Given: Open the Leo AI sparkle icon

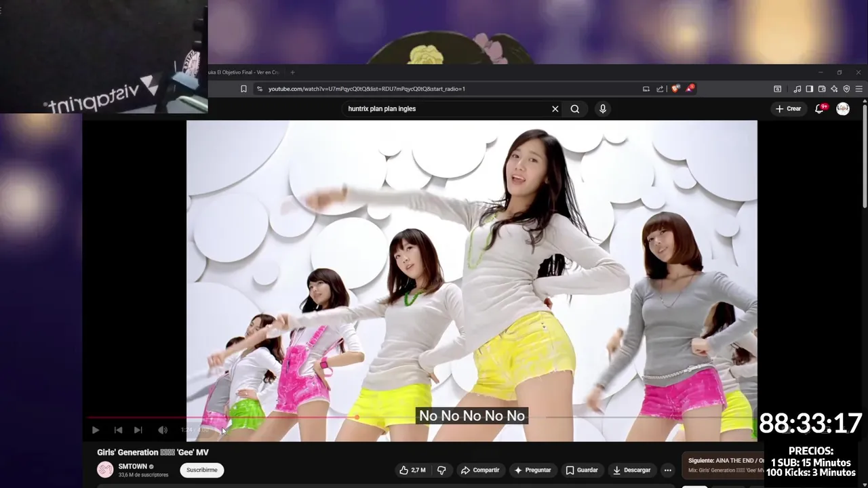Looking at the screenshot, I should [x=834, y=89].
